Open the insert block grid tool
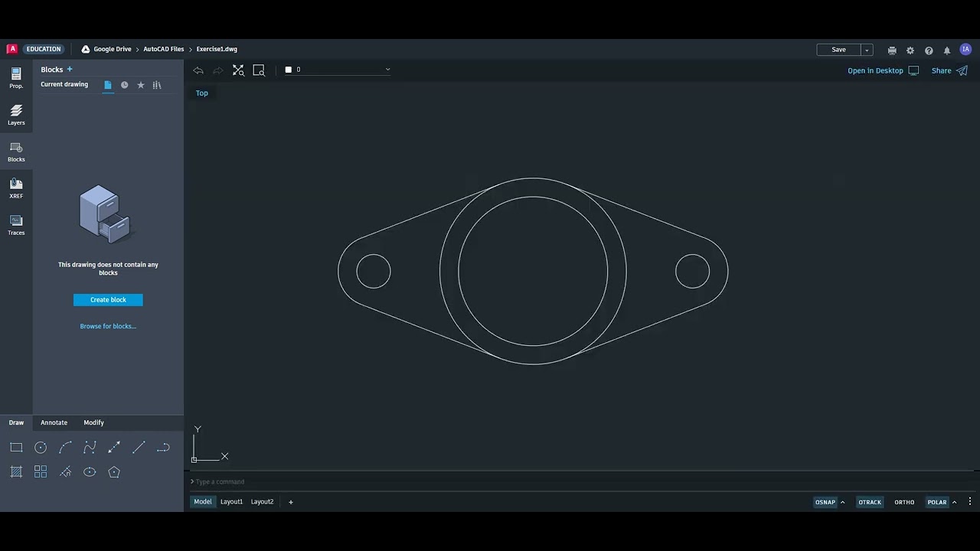Image resolution: width=980 pixels, height=551 pixels. point(41,472)
